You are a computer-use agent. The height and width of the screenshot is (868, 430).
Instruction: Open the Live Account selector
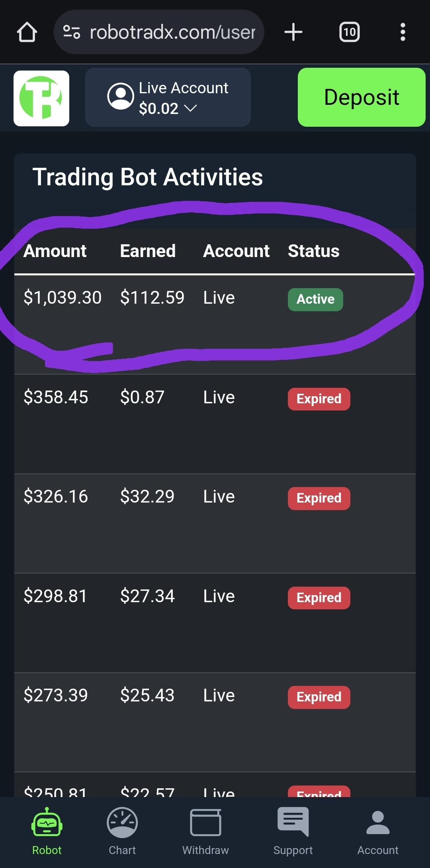[x=168, y=97]
